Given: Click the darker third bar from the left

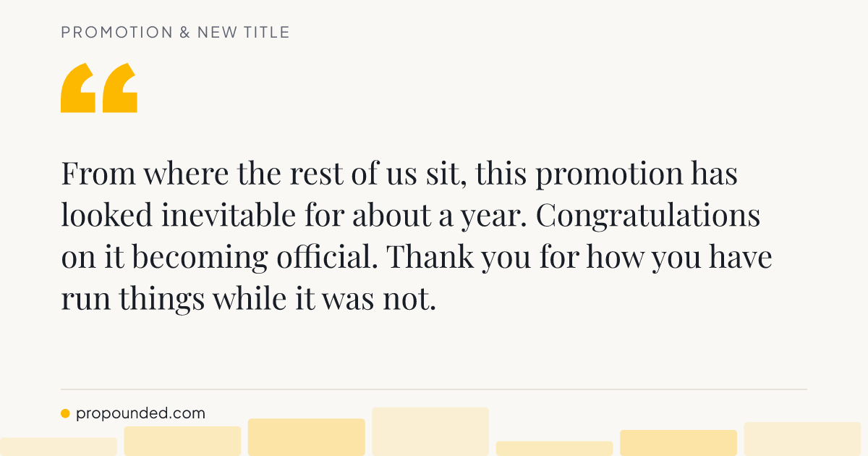Looking at the screenshot, I should pyautogui.click(x=307, y=437).
